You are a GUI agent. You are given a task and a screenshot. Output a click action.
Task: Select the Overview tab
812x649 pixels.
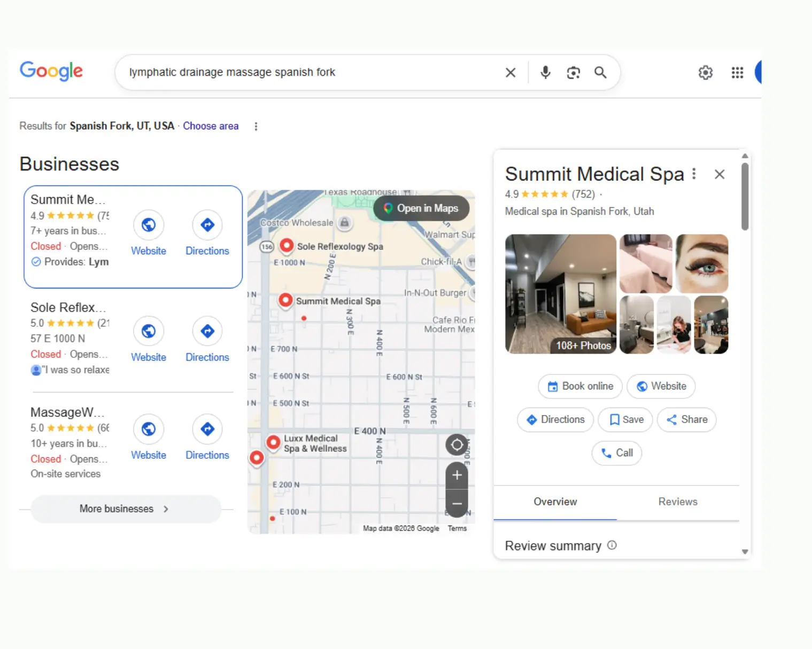pos(555,502)
